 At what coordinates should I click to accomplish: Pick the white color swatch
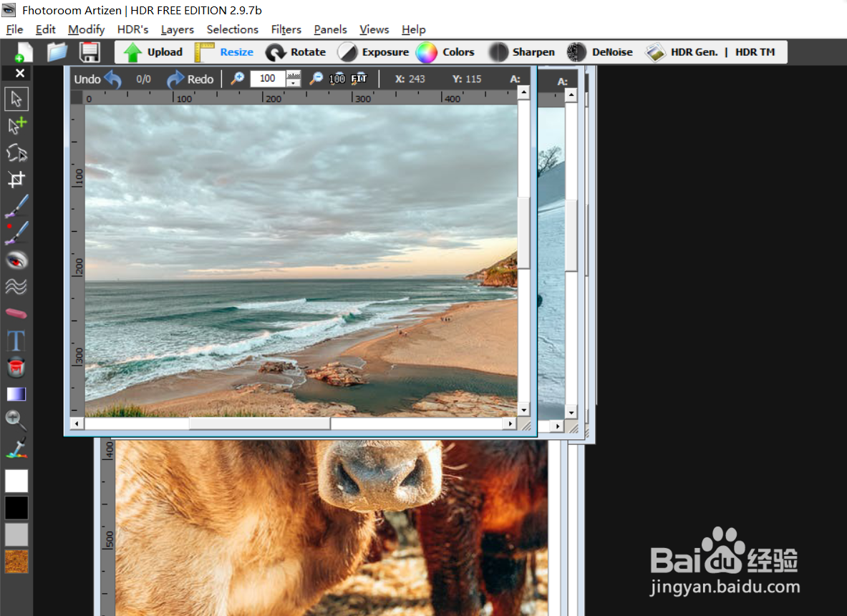pos(16,481)
